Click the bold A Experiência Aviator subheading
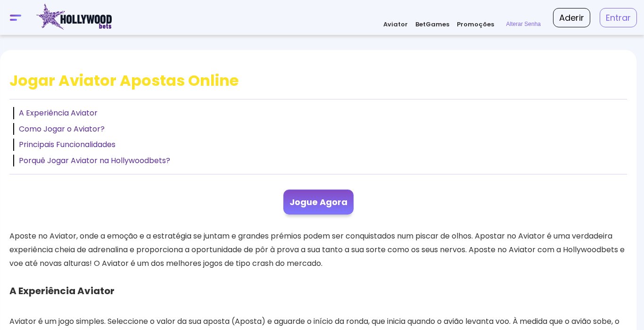The width and height of the screenshot is (644, 330). (x=62, y=291)
